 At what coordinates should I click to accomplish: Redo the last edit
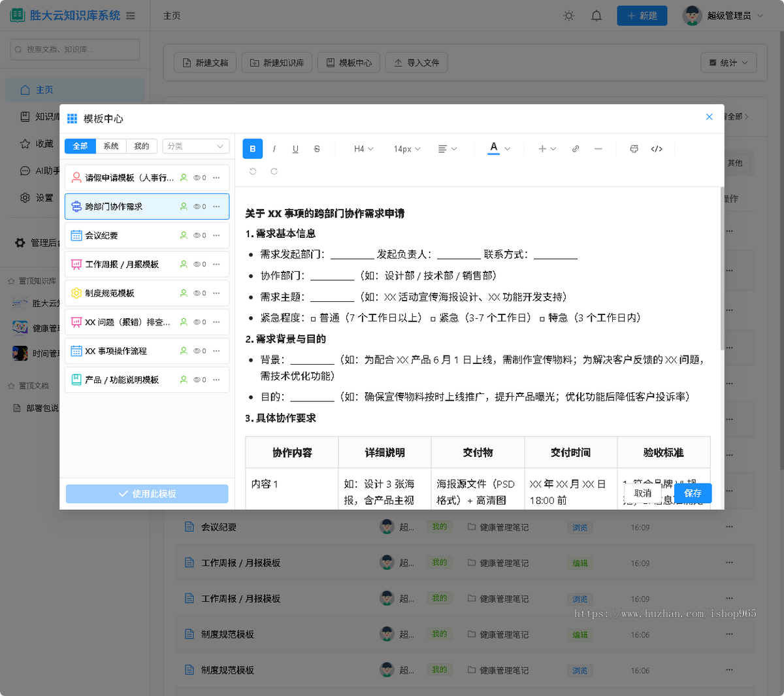pyautogui.click(x=274, y=171)
